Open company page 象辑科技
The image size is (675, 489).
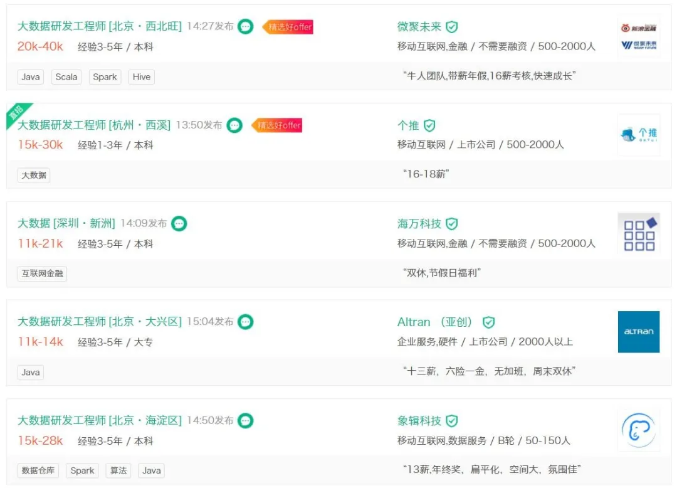(x=419, y=421)
